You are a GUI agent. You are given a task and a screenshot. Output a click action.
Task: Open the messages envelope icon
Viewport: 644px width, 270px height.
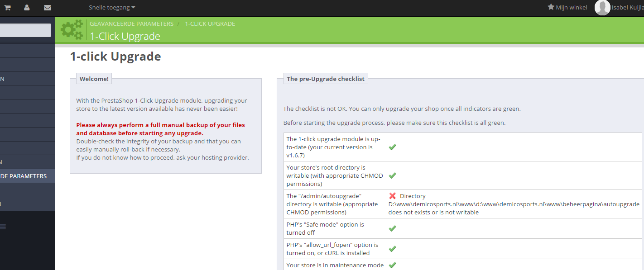point(47,8)
